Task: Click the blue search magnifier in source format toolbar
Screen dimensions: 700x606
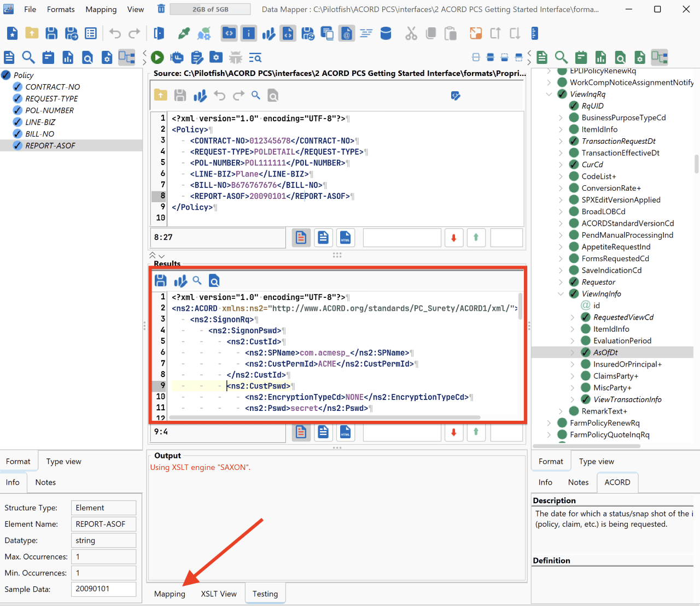Action: coord(28,57)
